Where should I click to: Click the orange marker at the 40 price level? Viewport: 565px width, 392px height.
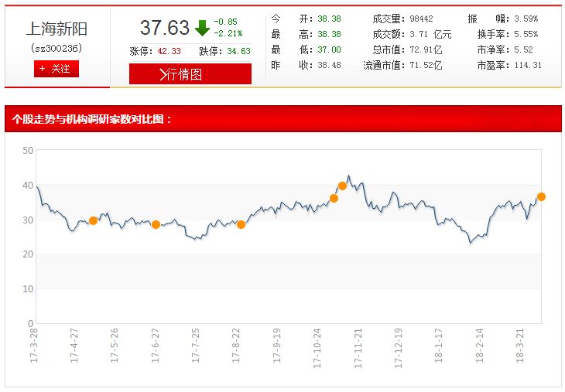pyautogui.click(x=342, y=186)
